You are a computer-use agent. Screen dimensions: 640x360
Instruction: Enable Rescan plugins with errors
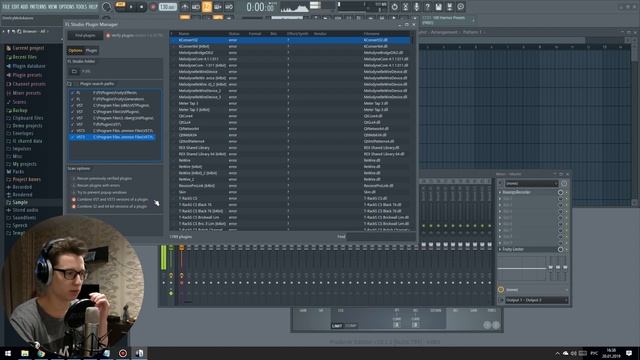click(74, 185)
